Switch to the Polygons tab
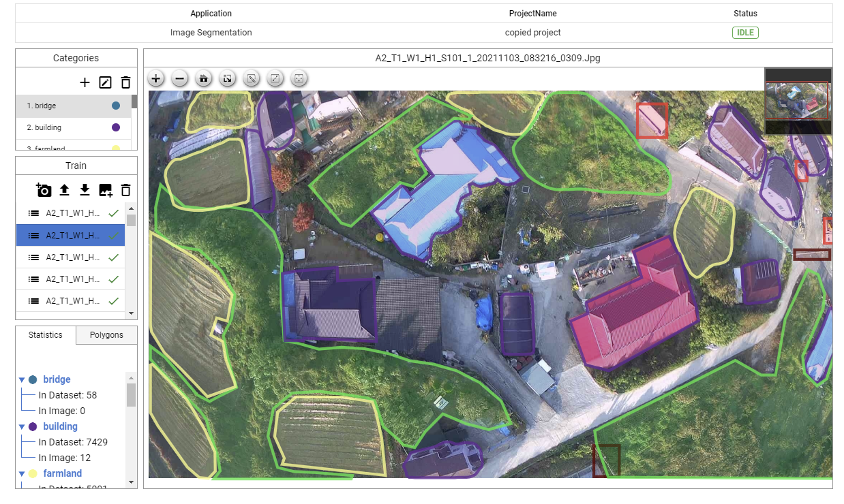844x504 pixels. point(106,335)
